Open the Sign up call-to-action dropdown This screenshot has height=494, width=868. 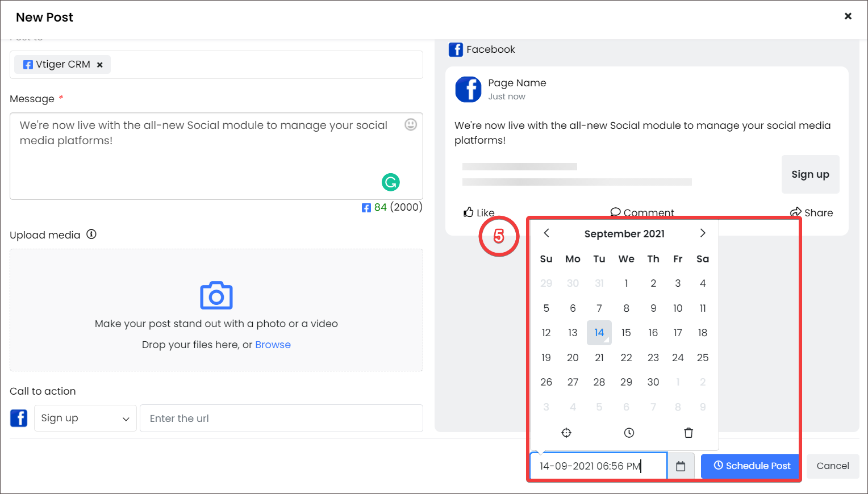tap(85, 418)
